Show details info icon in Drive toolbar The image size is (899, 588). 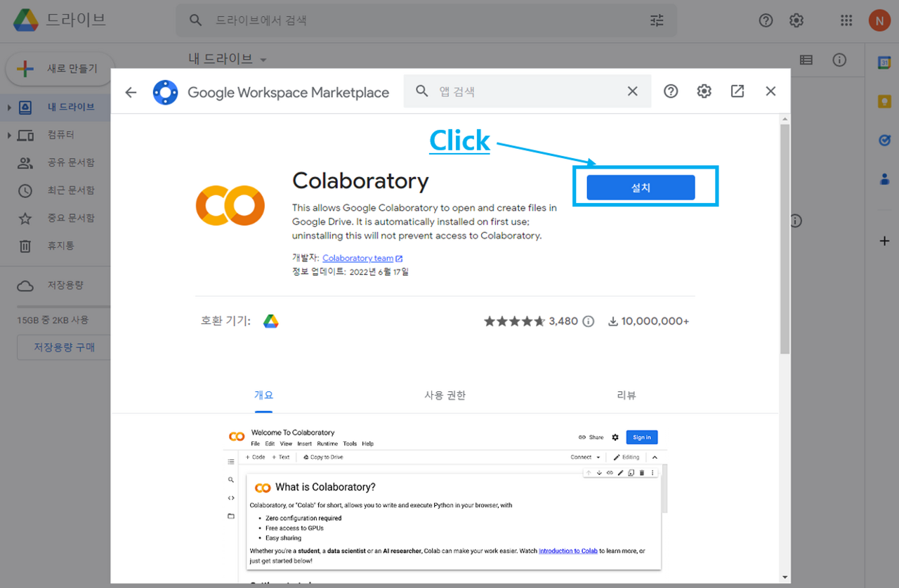(839, 60)
